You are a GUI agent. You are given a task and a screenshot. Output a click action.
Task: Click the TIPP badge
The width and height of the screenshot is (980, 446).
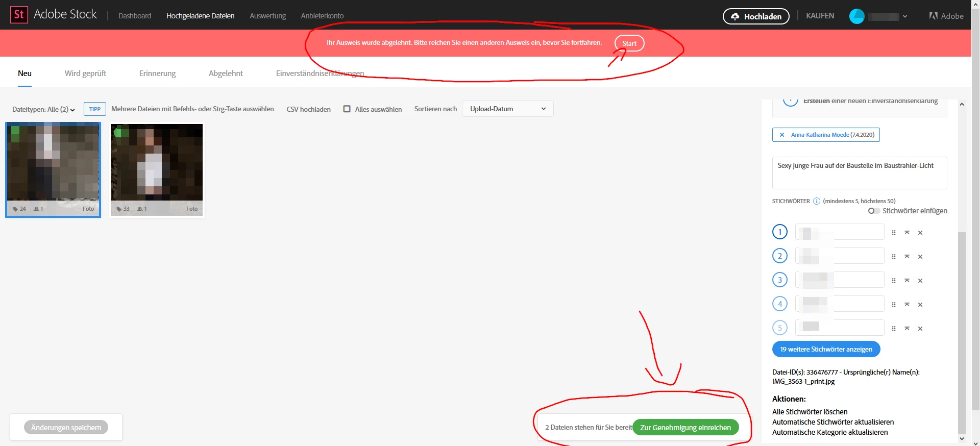(x=95, y=109)
